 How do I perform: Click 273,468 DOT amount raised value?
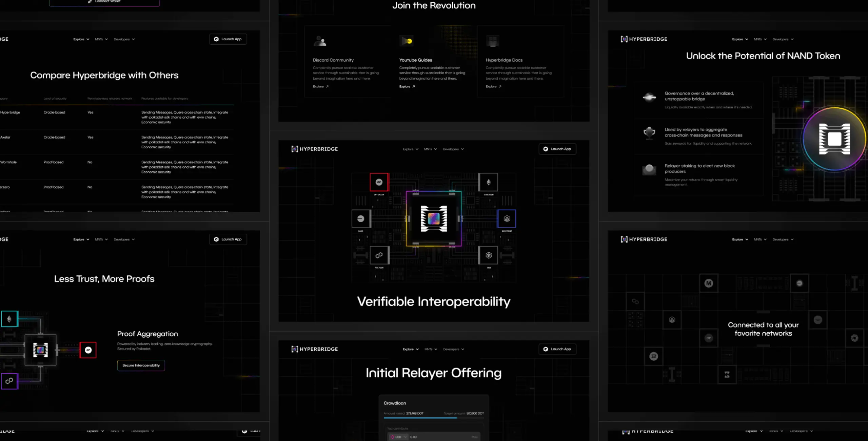(x=415, y=413)
